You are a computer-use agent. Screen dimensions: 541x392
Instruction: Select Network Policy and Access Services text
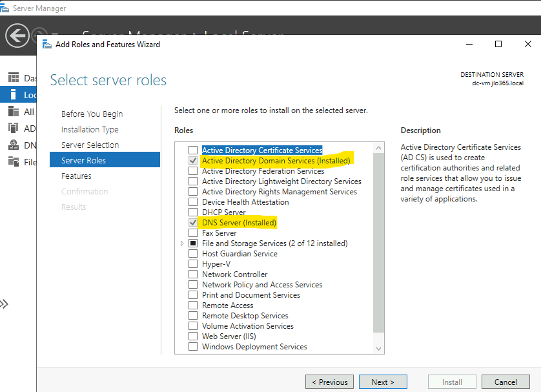[262, 285]
